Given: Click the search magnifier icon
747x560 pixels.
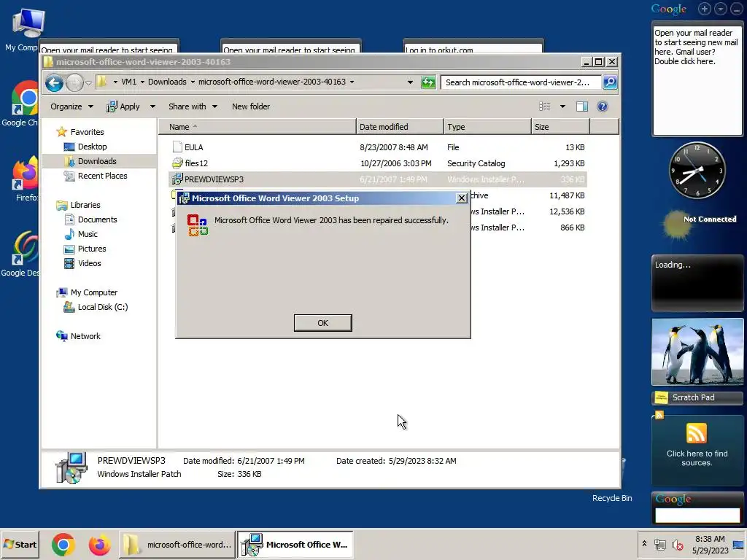Looking at the screenshot, I should click(x=610, y=82).
